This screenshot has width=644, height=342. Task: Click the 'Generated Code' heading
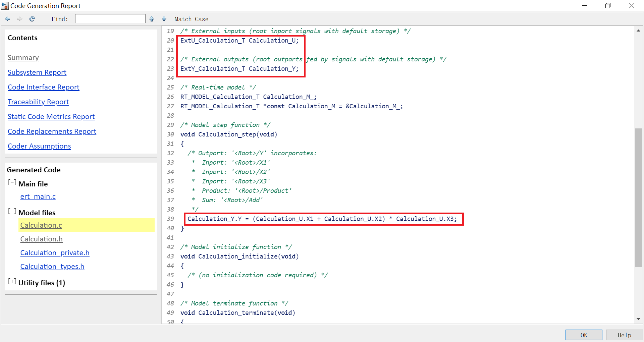34,170
